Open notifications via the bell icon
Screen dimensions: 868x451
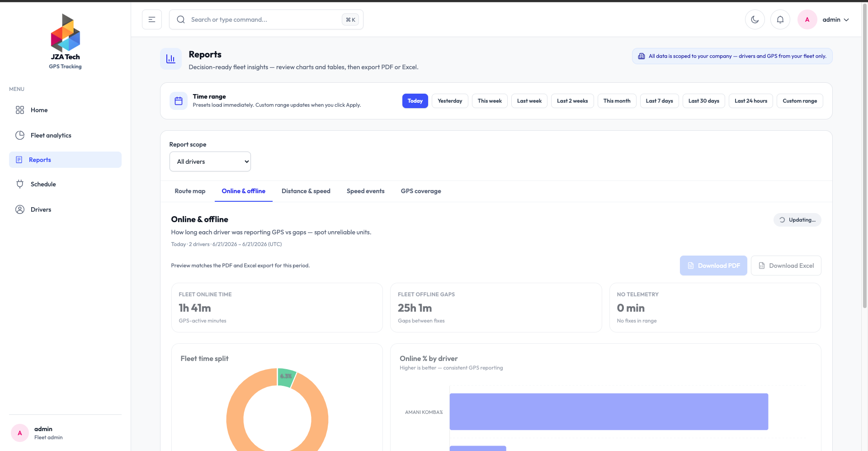[780, 19]
